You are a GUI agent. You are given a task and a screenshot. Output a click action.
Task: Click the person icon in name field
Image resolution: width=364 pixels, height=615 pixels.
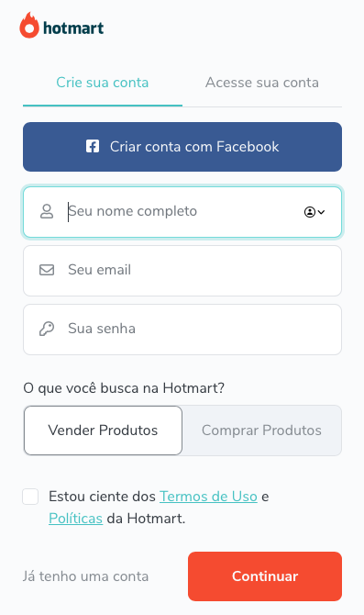[x=47, y=211]
